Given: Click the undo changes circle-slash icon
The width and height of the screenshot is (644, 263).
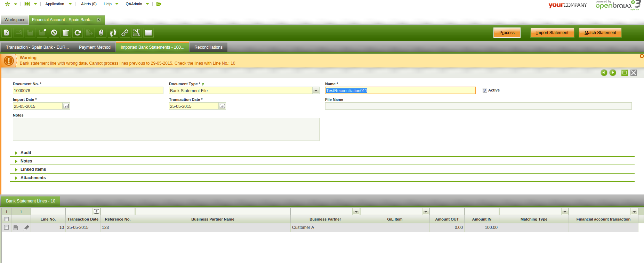Looking at the screenshot, I should pyautogui.click(x=54, y=33).
